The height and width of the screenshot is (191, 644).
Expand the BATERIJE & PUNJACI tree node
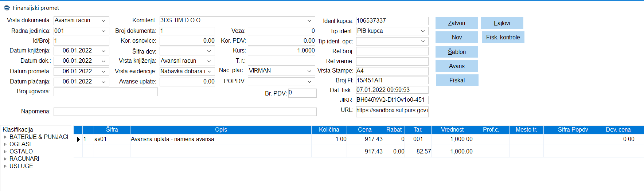point(5,137)
